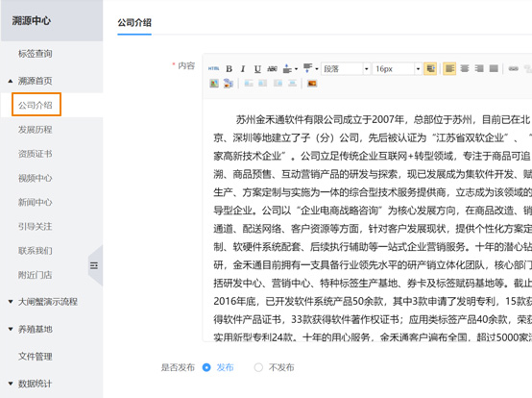Screen dimensions: 532x398
Task: Justify text alignment
Action: 494,69
